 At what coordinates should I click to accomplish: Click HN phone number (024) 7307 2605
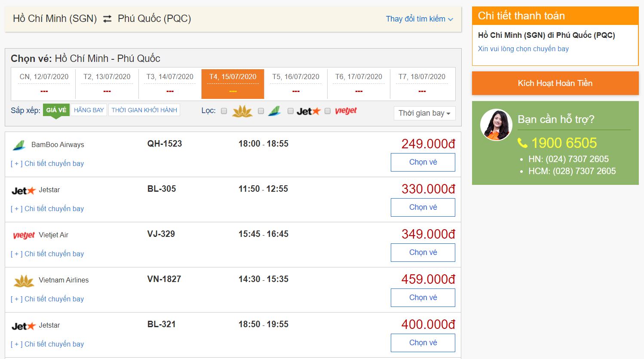tap(577, 159)
